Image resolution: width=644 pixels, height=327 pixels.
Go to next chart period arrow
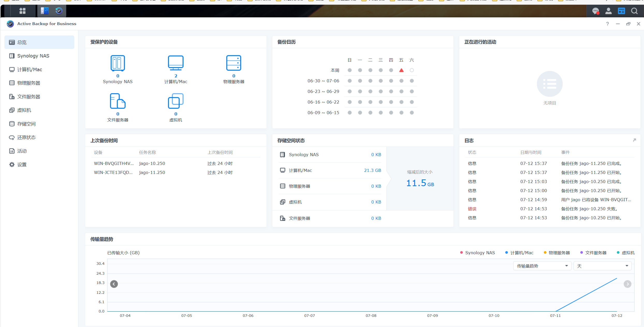627,284
